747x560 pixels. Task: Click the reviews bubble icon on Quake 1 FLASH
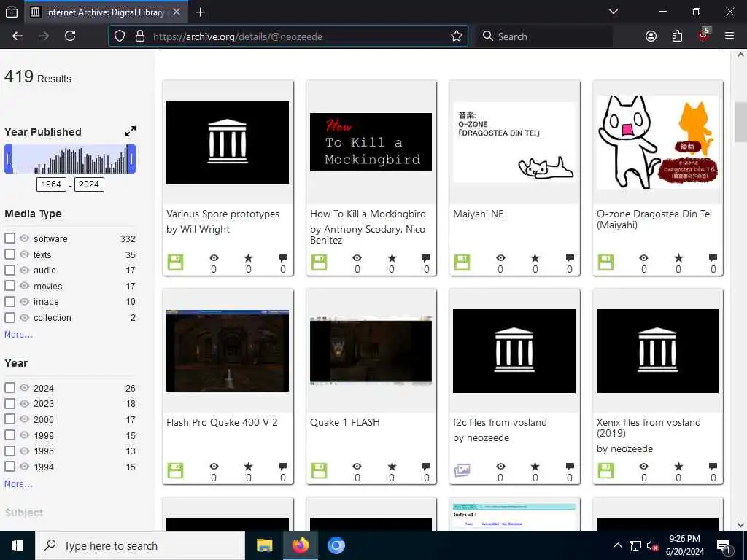[x=426, y=466]
